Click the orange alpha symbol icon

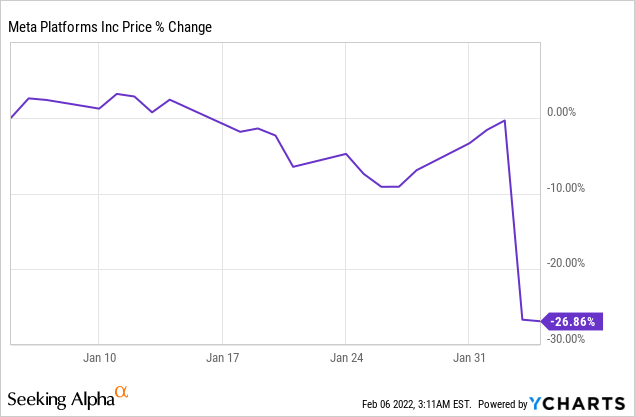tap(122, 392)
